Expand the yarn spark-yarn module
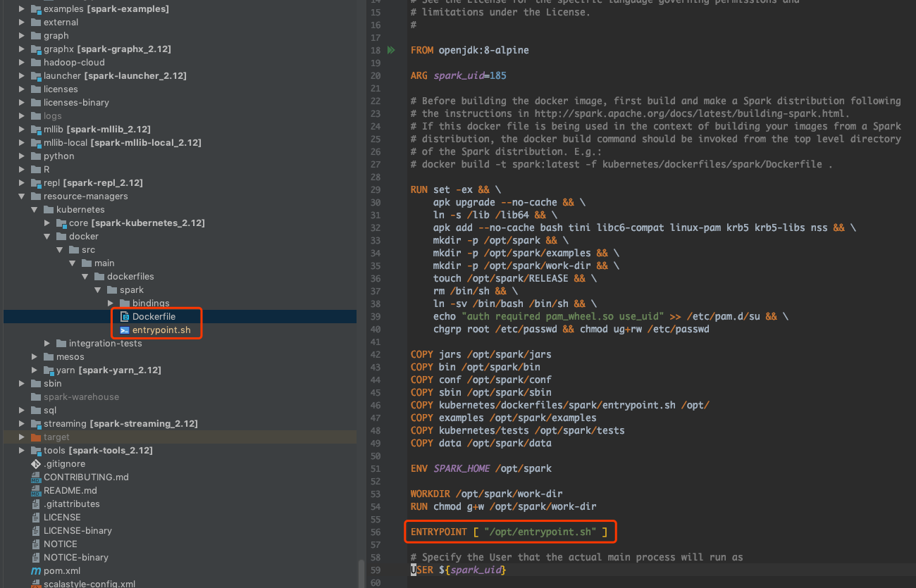The height and width of the screenshot is (588, 916). click(35, 370)
